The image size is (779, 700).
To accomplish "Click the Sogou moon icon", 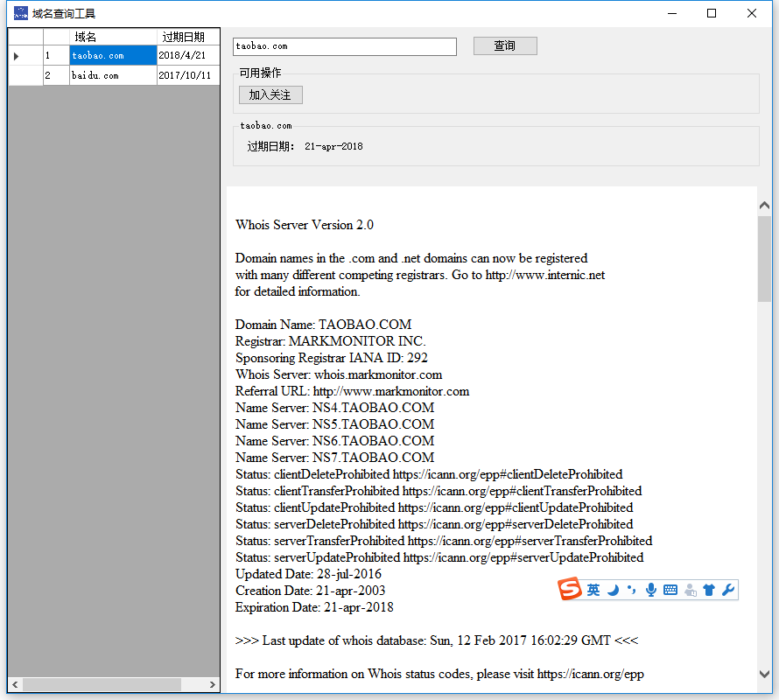I will tap(613, 590).
